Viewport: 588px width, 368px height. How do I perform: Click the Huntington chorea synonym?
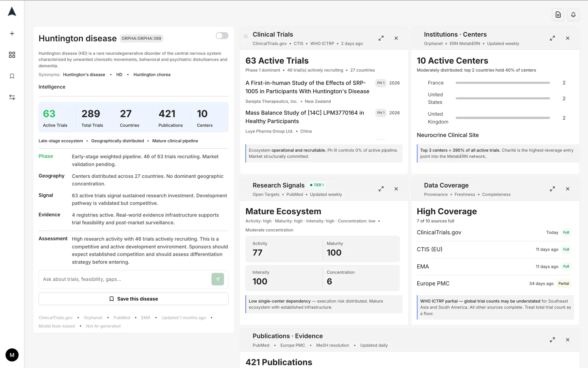[x=152, y=75]
